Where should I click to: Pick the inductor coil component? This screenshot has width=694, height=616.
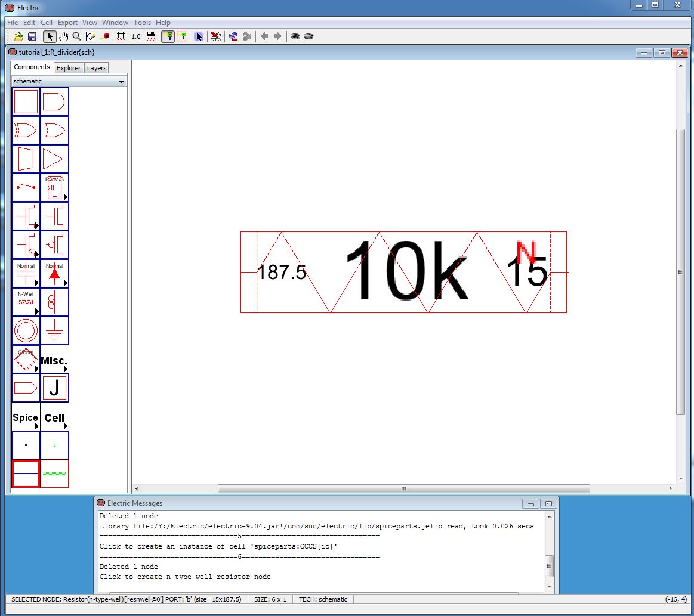54,302
